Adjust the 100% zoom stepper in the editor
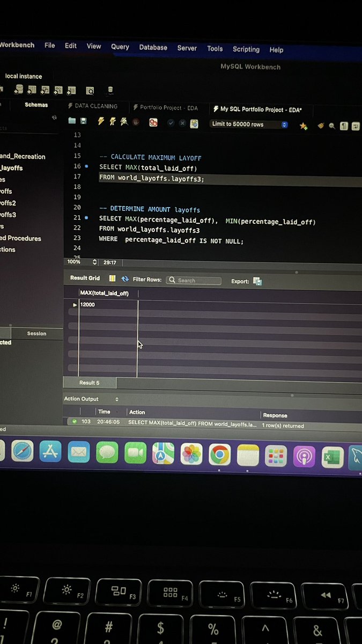The height and width of the screenshot is (644, 362). coord(95,262)
